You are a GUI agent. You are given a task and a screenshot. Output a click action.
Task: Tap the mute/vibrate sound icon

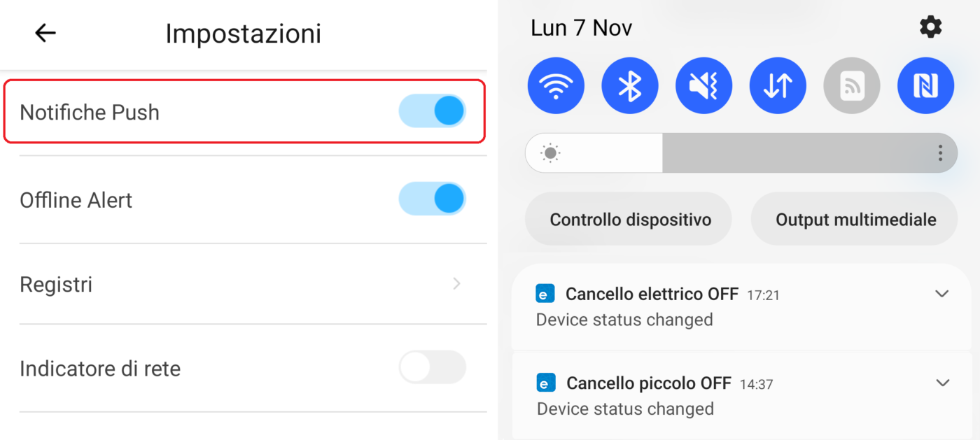point(703,85)
